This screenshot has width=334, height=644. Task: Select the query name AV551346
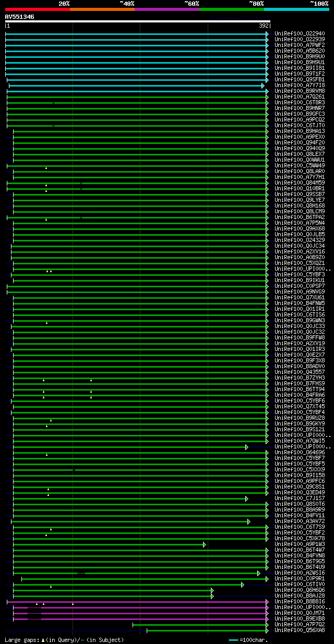(20, 17)
